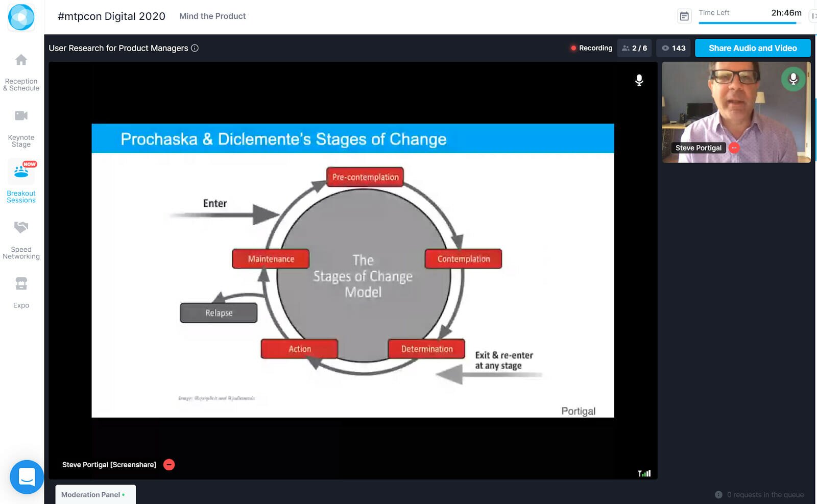Show the 2/6 participants list
Image resolution: width=817 pixels, height=504 pixels.
click(x=634, y=48)
